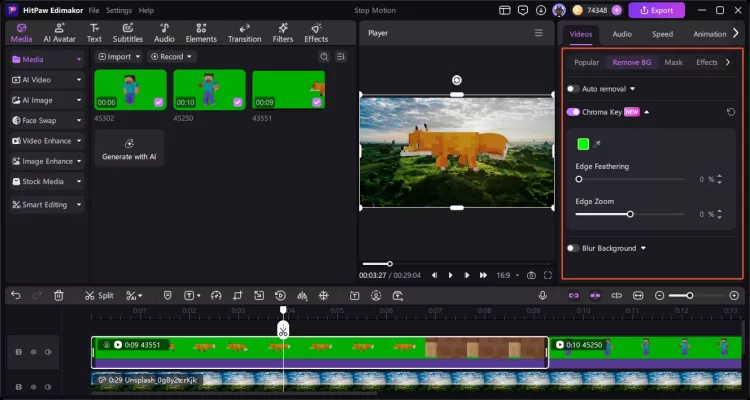Click Generate with AI card
The image size is (750, 400).
(129, 148)
